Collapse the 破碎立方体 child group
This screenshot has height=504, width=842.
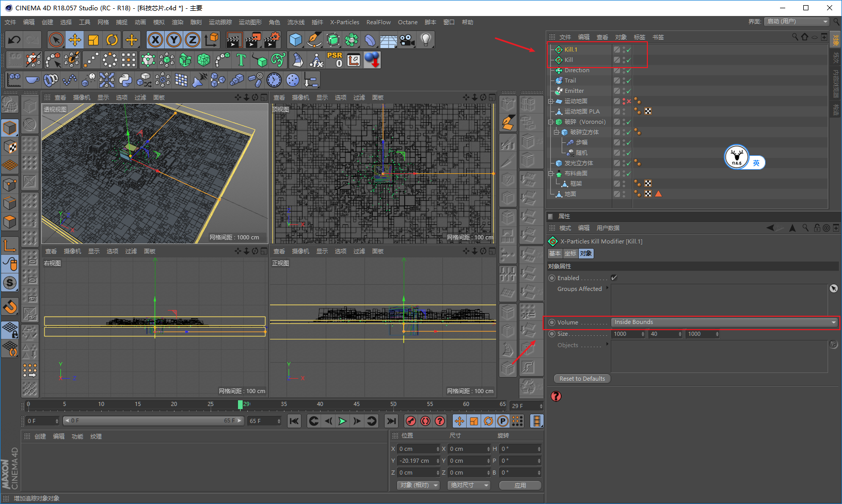(x=557, y=132)
